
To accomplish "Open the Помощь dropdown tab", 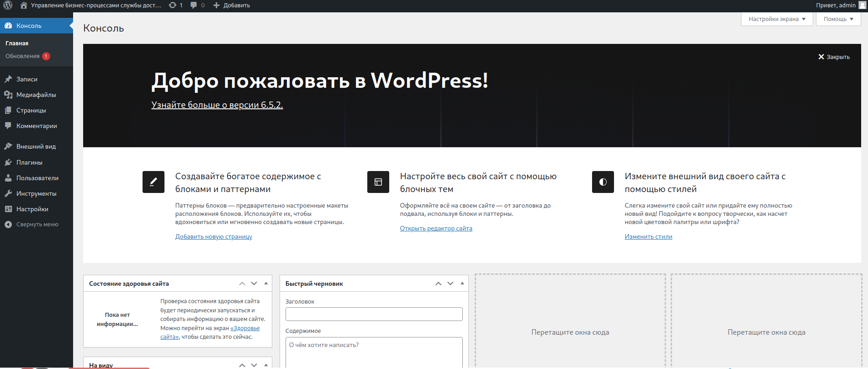I will pos(838,19).
